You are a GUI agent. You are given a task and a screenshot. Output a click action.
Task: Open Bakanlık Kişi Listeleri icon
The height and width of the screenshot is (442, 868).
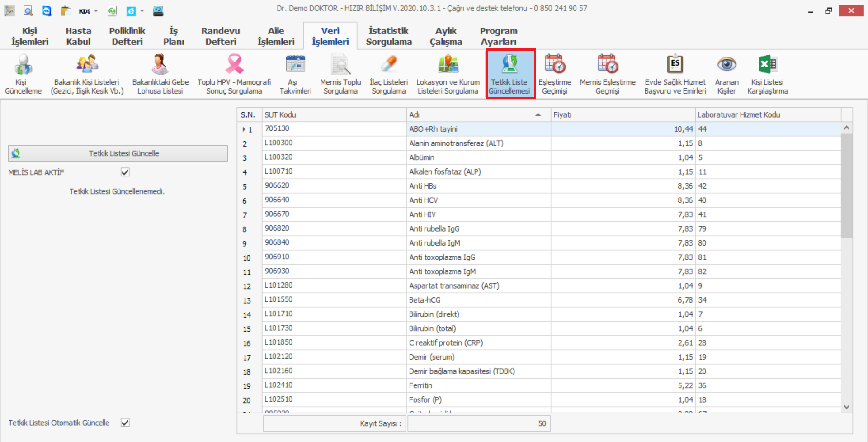(x=87, y=74)
